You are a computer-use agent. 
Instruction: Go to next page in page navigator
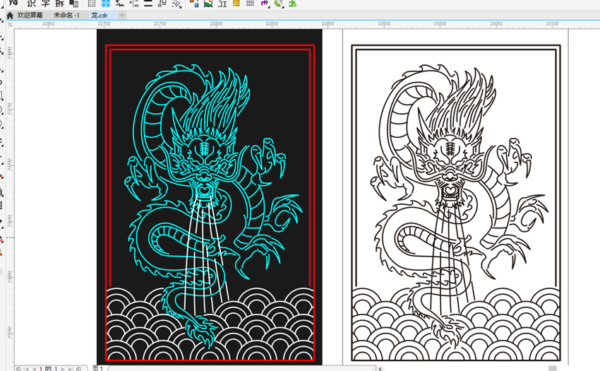click(x=63, y=369)
